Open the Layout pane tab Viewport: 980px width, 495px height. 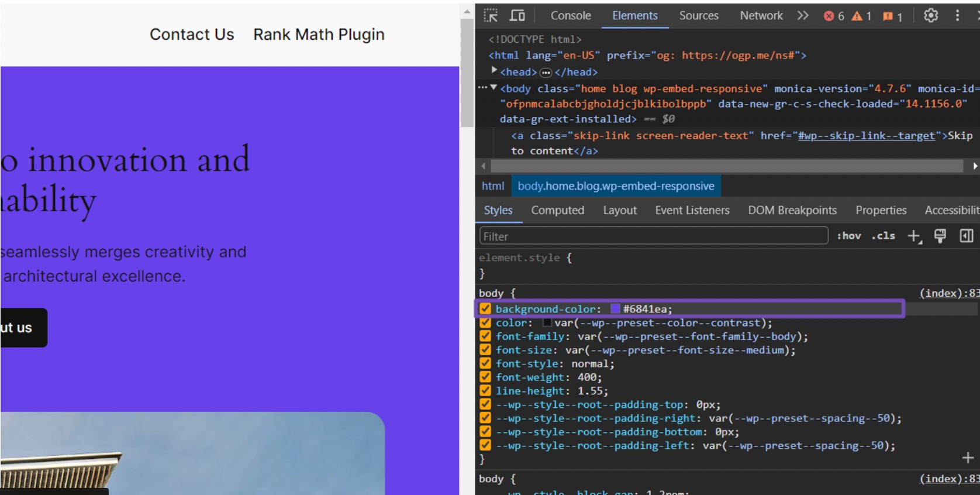(620, 210)
